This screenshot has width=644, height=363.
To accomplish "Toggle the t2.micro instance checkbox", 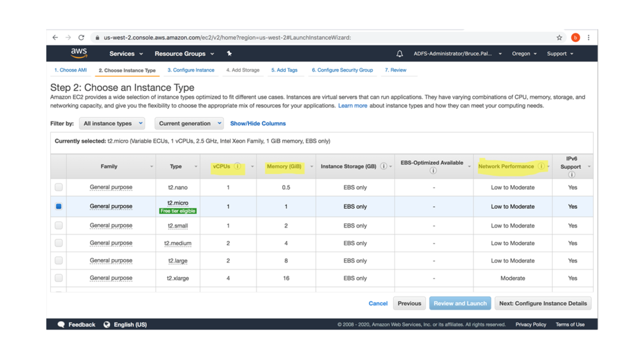I will pos(59,206).
